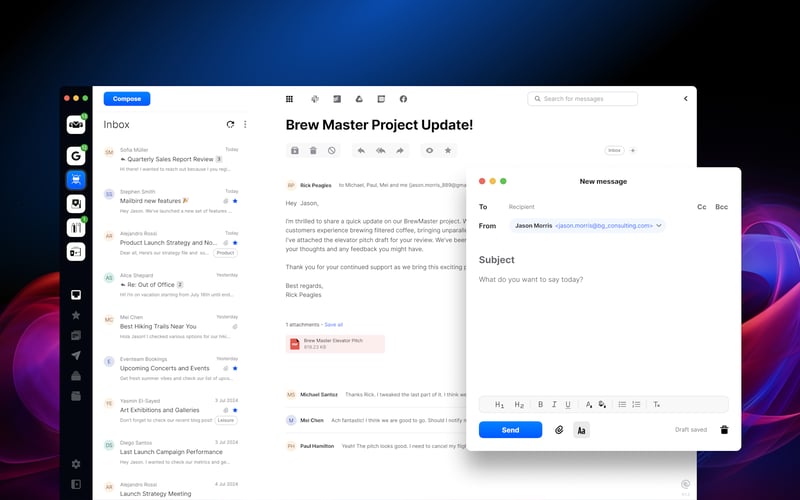
Task: Open the Best Hiking Trails Near You email
Action: (x=171, y=327)
